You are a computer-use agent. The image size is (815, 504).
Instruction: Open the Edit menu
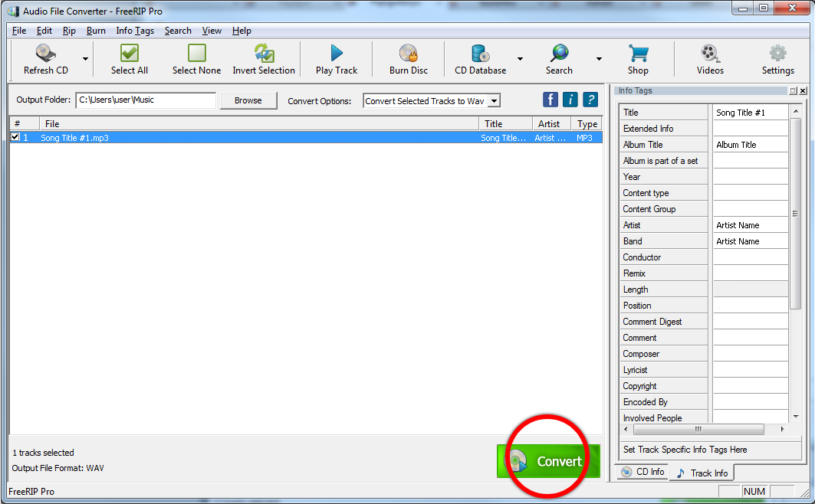tap(44, 31)
